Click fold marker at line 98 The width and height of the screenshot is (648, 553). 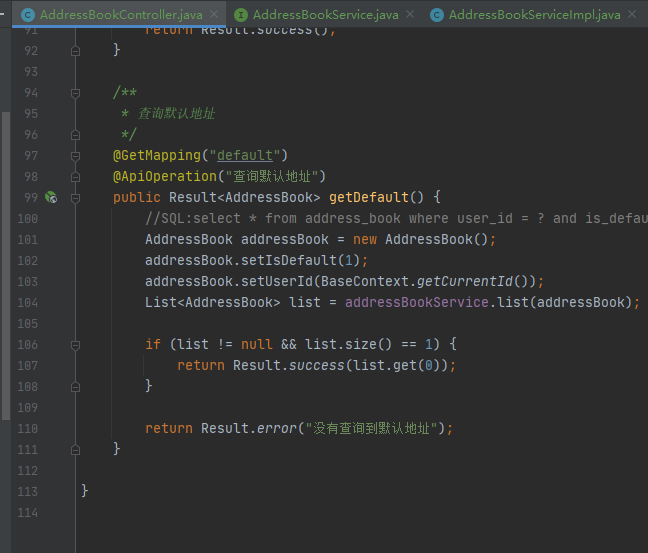tap(75, 177)
